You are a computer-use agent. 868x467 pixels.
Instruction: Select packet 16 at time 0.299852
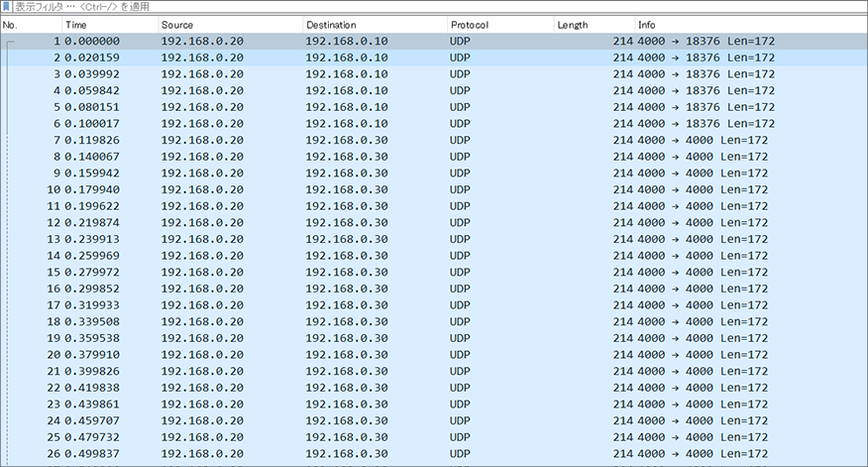coord(434,289)
